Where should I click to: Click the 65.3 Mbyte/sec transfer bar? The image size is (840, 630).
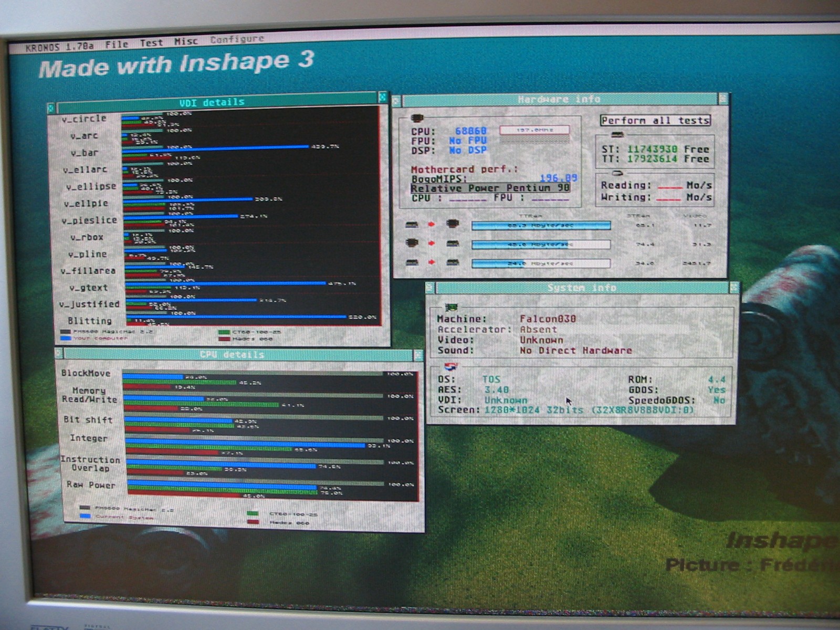(x=540, y=226)
